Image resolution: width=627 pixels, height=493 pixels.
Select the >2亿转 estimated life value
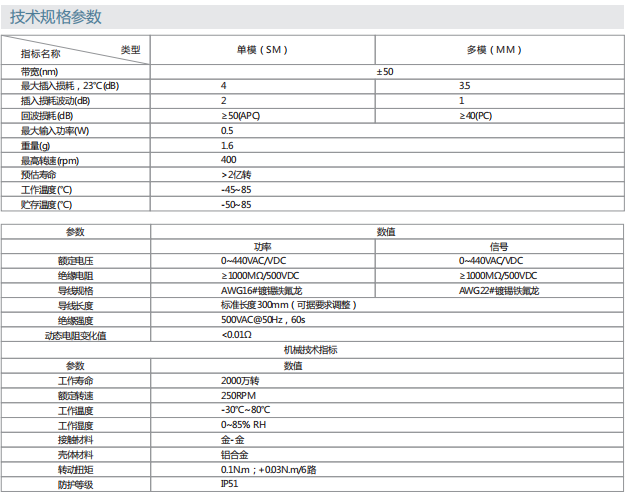236,174
